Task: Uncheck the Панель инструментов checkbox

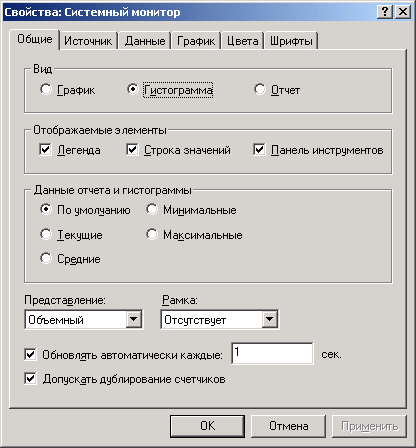Action: click(259, 150)
